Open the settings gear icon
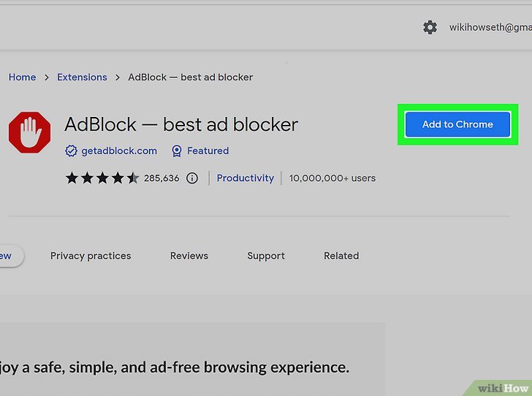 pyautogui.click(x=430, y=27)
